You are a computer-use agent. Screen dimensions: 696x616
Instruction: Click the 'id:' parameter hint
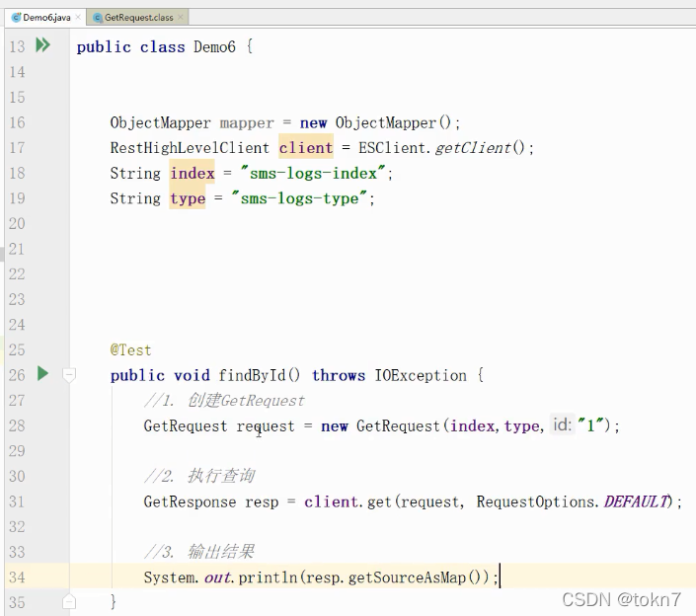point(562,425)
